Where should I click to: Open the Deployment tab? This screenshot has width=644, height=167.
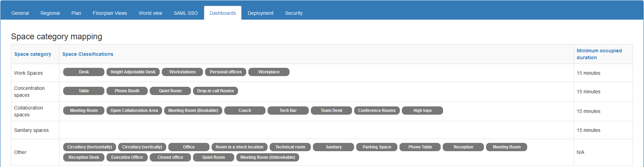pyautogui.click(x=260, y=13)
